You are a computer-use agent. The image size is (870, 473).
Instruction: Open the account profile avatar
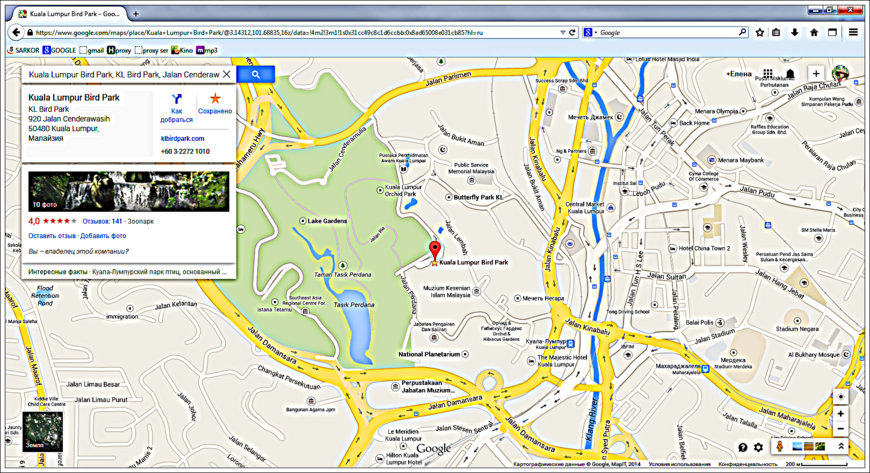pos(840,74)
